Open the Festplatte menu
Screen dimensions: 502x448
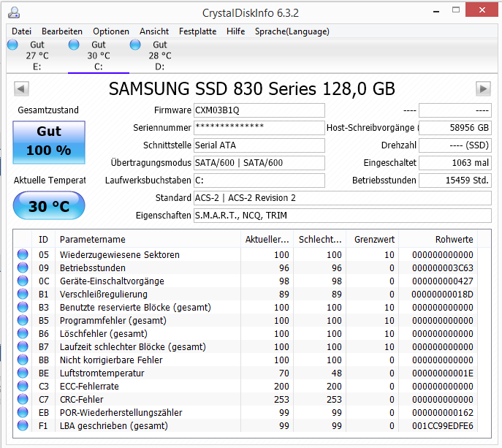click(197, 31)
